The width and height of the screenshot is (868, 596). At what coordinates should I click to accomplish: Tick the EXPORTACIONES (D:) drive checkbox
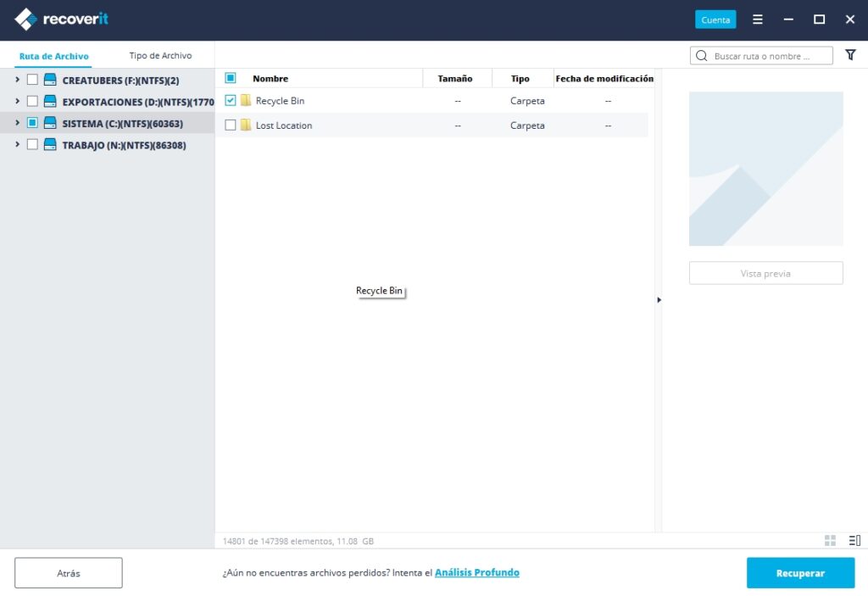[32, 102]
